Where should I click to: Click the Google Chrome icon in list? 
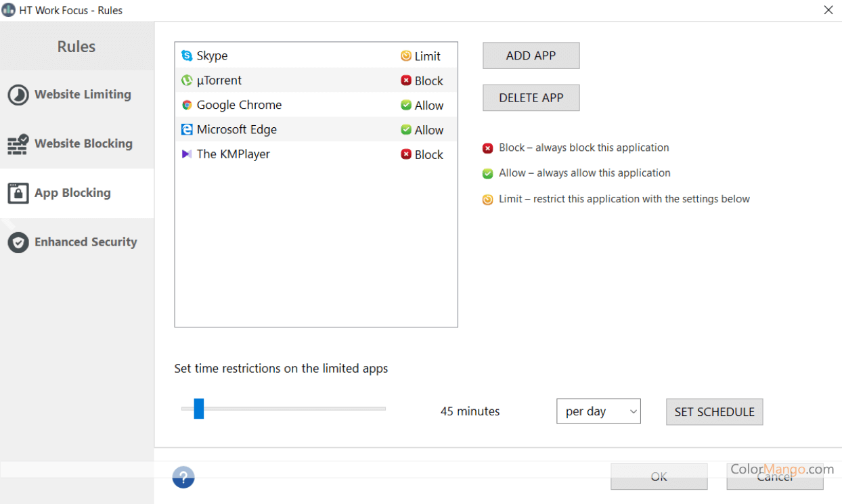(187, 105)
